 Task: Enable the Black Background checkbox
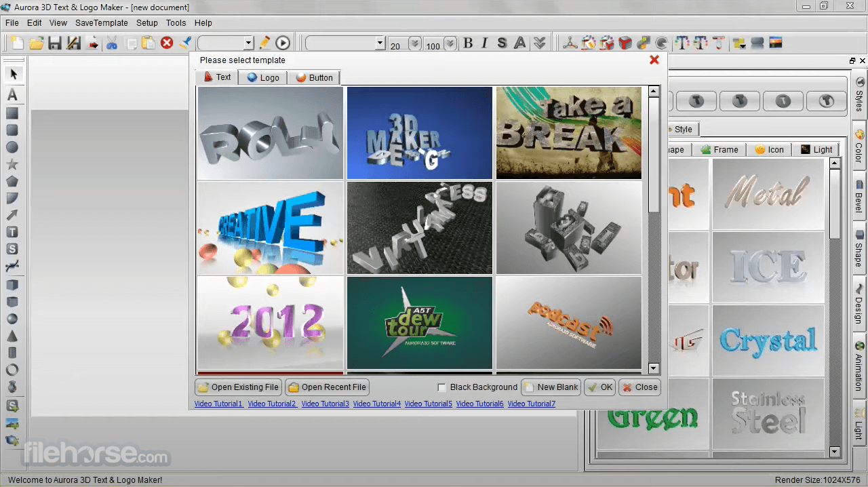(442, 387)
